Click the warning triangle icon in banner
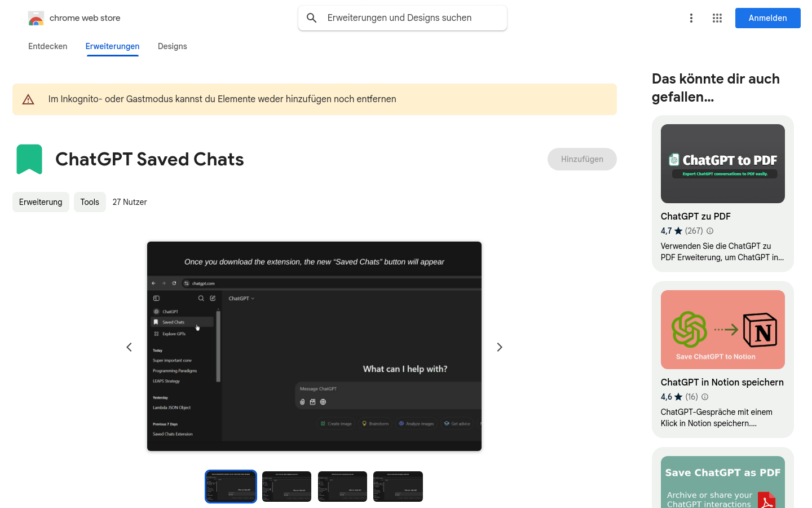This screenshot has height=508, width=812. [28, 100]
